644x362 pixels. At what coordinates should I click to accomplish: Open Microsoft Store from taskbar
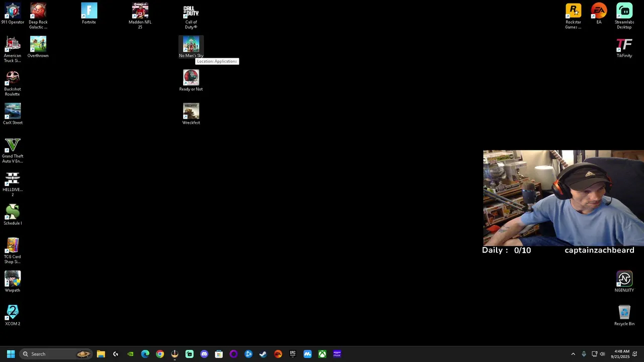(x=219, y=354)
